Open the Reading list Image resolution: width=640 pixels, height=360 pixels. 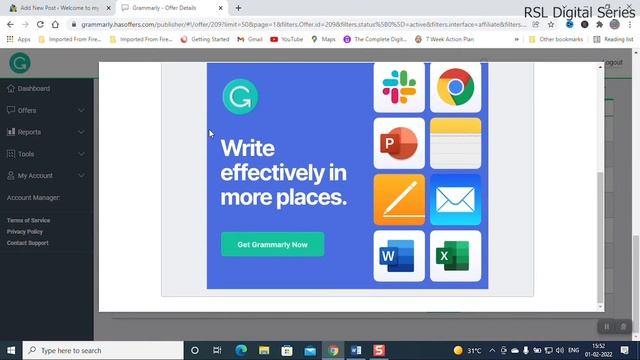tap(613, 39)
